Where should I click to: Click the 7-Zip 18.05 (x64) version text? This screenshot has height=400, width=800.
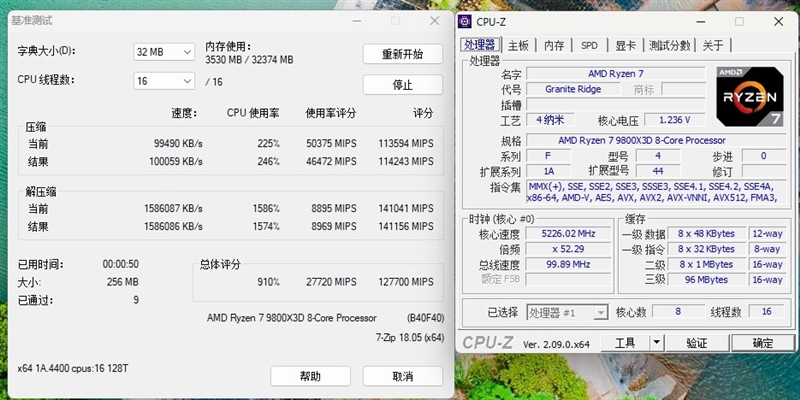[410, 338]
